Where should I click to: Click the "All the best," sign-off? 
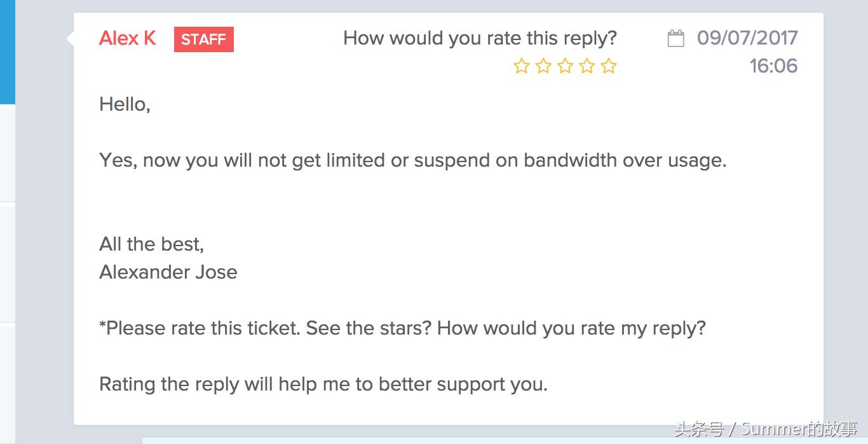[x=151, y=244]
